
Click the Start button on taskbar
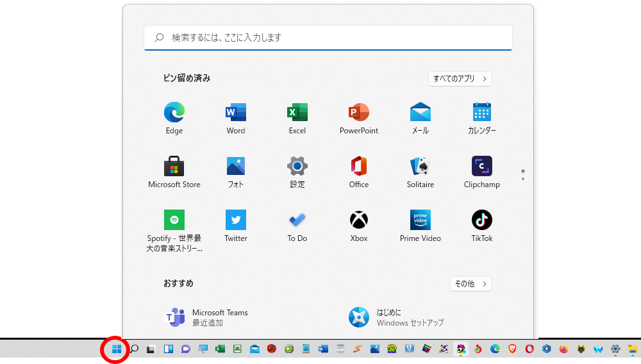117,349
